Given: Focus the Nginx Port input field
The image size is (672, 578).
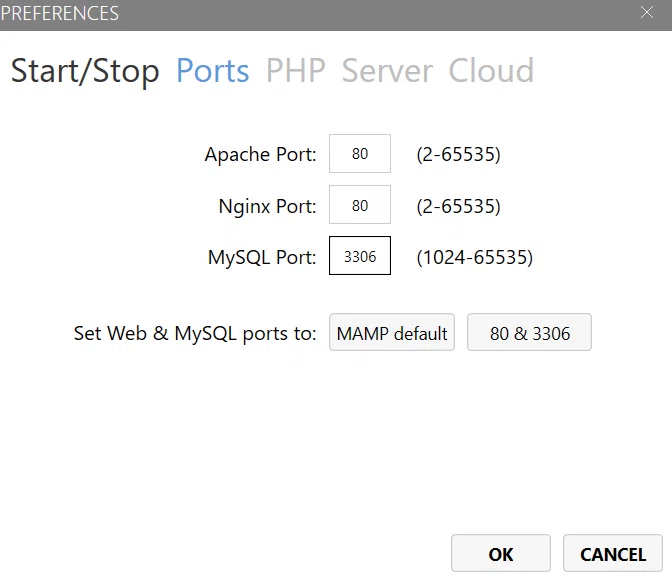Looking at the screenshot, I should (x=360, y=205).
